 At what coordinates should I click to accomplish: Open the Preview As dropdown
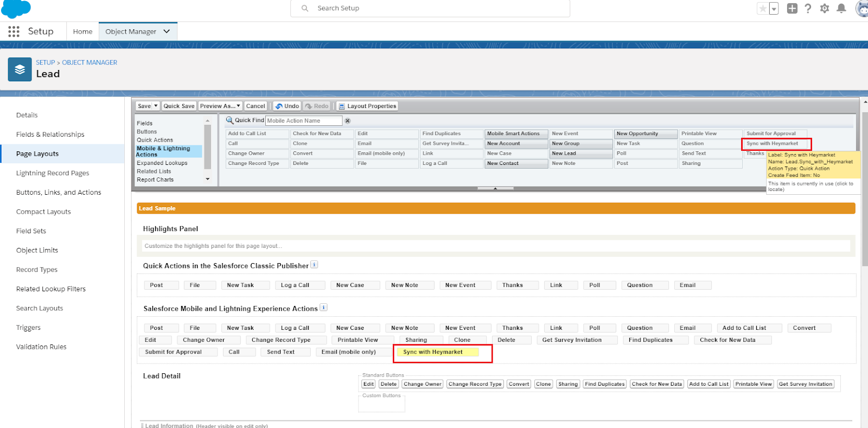(220, 106)
